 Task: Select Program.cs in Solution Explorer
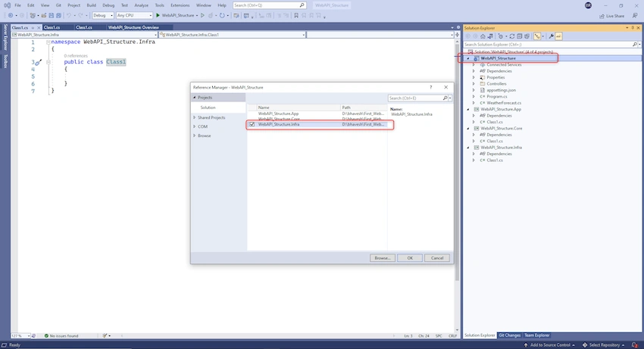point(496,96)
